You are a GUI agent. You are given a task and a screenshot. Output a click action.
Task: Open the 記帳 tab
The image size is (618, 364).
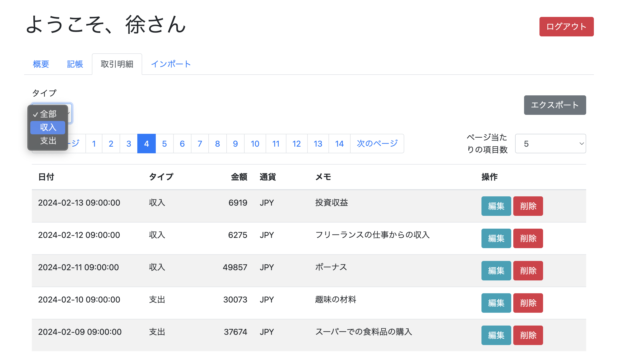pos(75,64)
